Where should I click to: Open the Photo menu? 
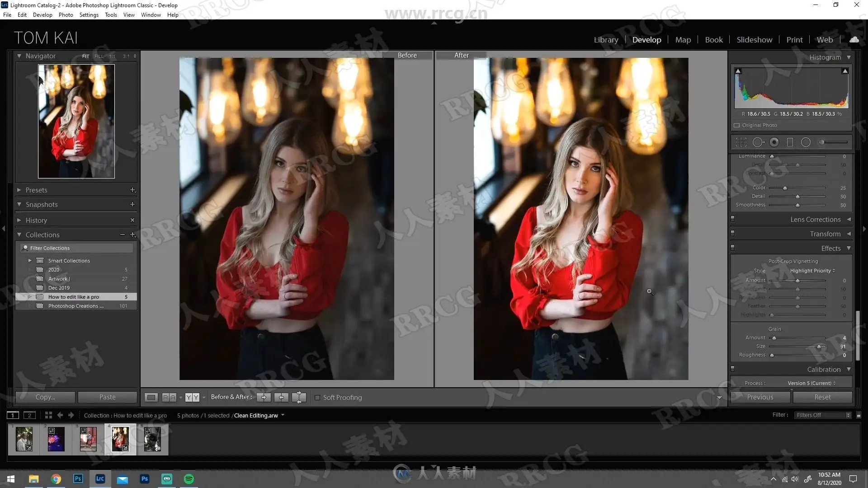66,15
